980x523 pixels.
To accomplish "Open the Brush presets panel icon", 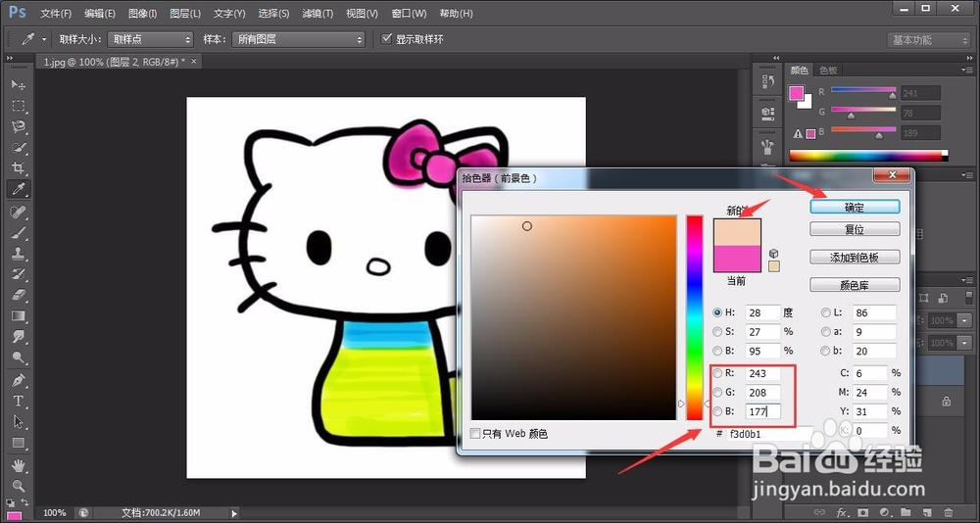I will tap(768, 146).
